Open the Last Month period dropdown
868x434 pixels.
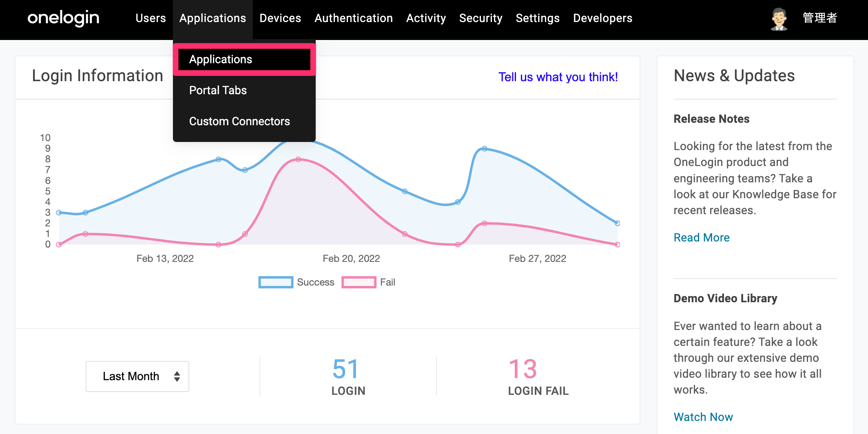pos(137,376)
